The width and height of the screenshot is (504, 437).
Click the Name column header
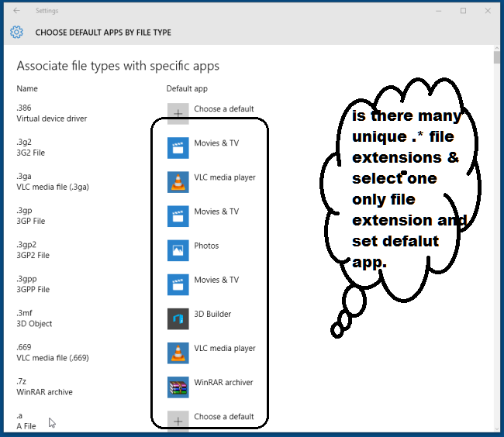[27, 88]
